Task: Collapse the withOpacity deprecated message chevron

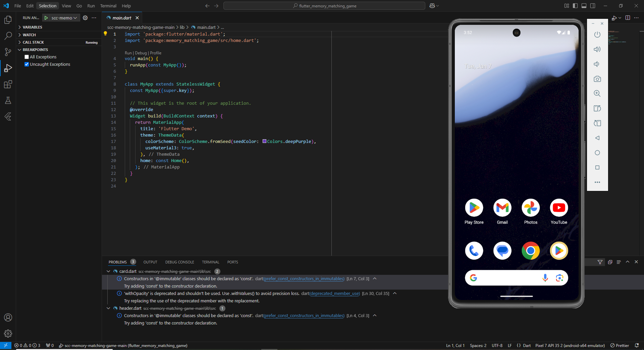Action: (395, 294)
